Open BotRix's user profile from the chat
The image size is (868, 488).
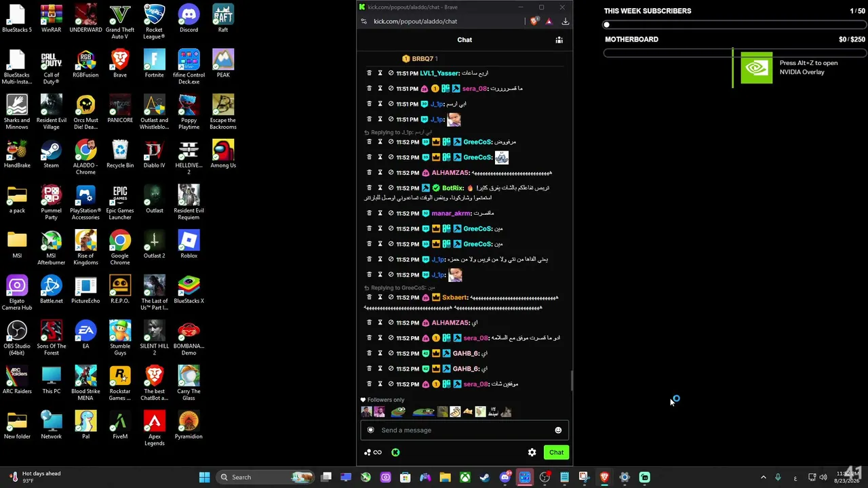point(453,188)
